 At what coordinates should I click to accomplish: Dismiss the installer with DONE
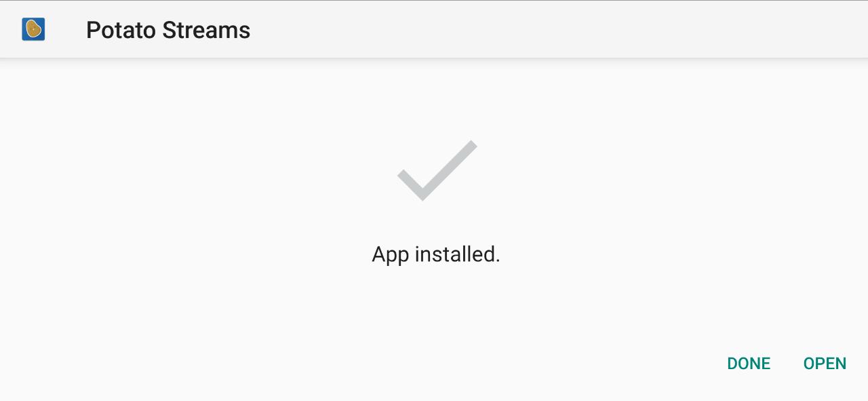click(x=749, y=364)
